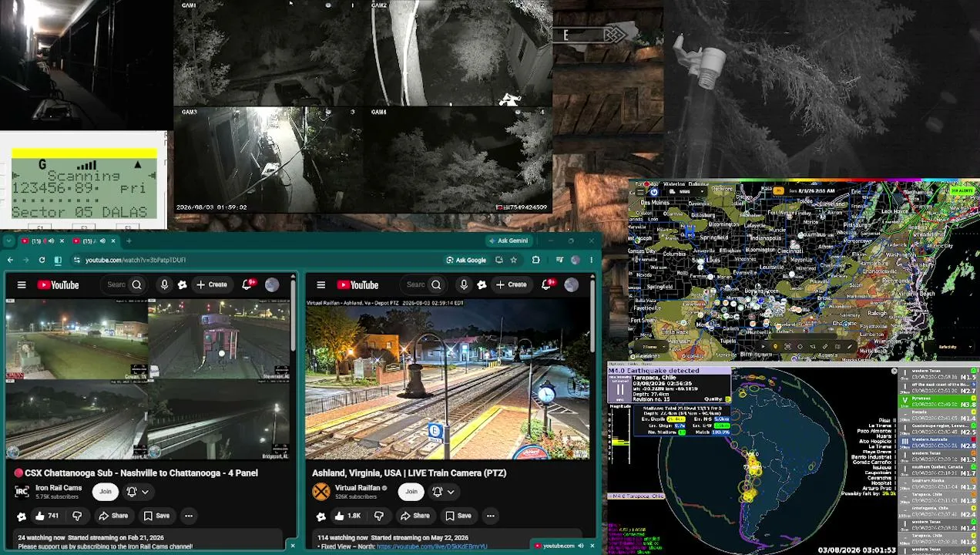Click 219 ALERTS badge on radar map
The image size is (980, 555).
(962, 190)
